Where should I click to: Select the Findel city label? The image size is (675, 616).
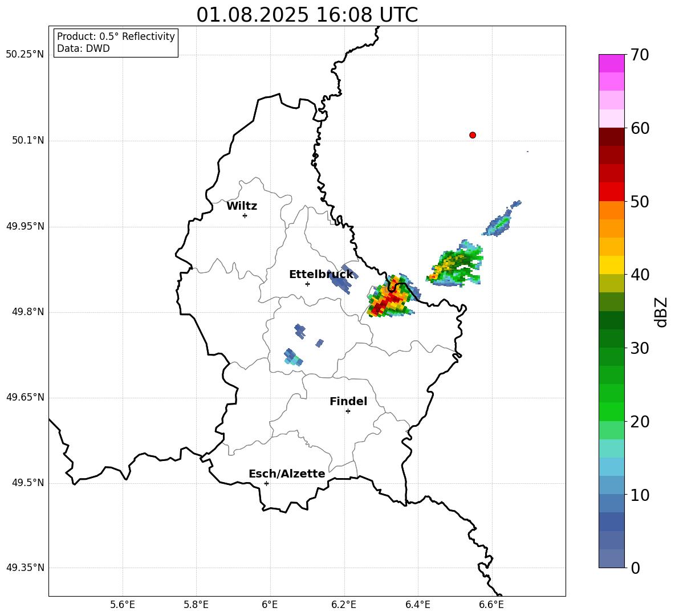pyautogui.click(x=348, y=401)
